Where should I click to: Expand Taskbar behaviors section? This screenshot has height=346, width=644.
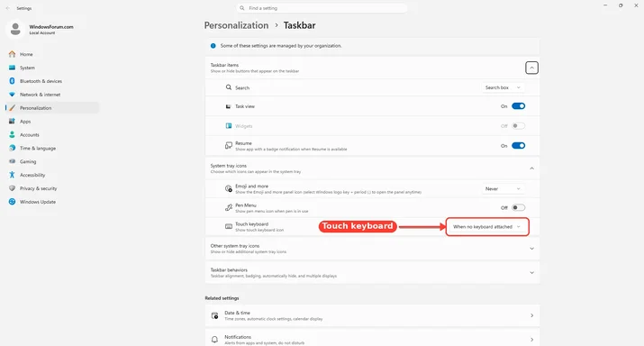[531, 273]
